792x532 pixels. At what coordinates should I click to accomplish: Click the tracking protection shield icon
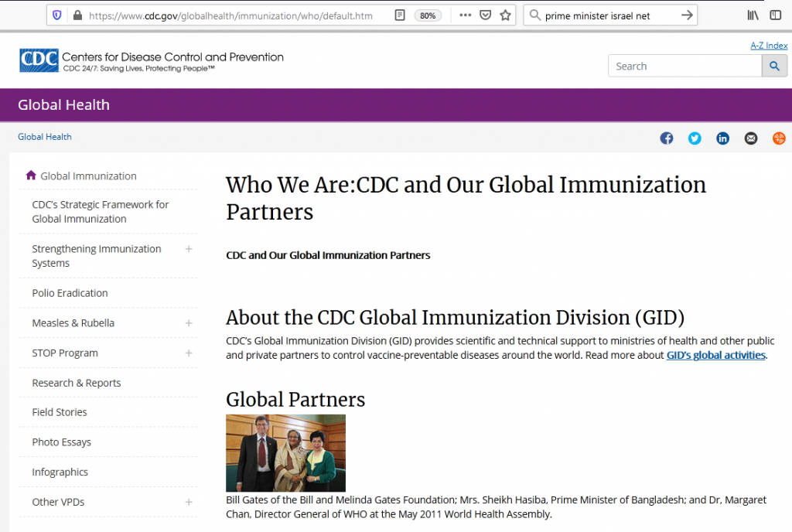[57, 15]
